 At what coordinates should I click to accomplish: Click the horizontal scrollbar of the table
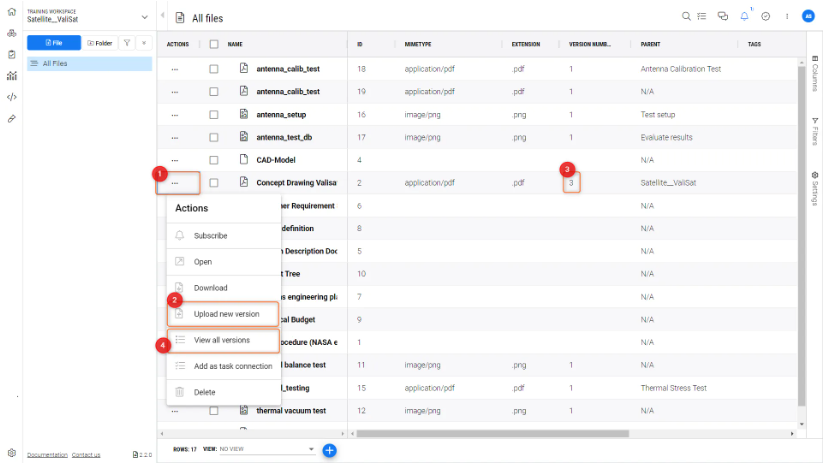click(x=493, y=434)
